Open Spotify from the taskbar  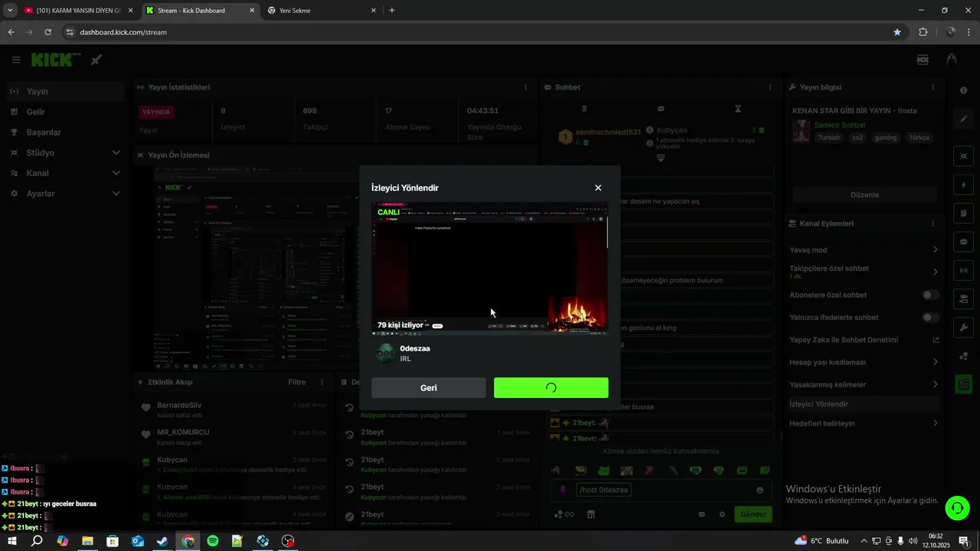[213, 541]
